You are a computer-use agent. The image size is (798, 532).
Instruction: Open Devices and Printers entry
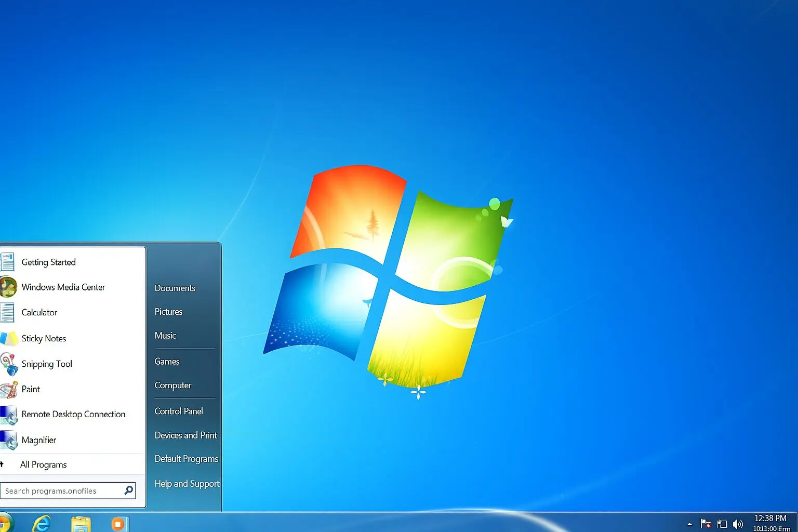[186, 435]
